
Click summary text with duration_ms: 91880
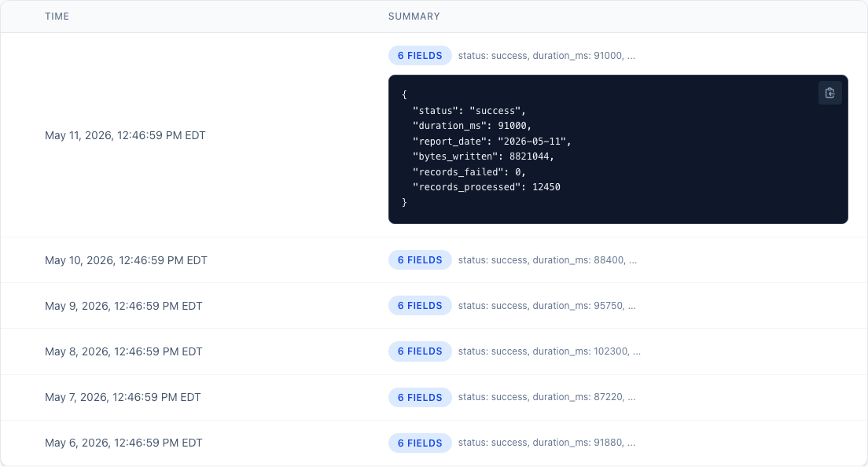click(x=547, y=443)
